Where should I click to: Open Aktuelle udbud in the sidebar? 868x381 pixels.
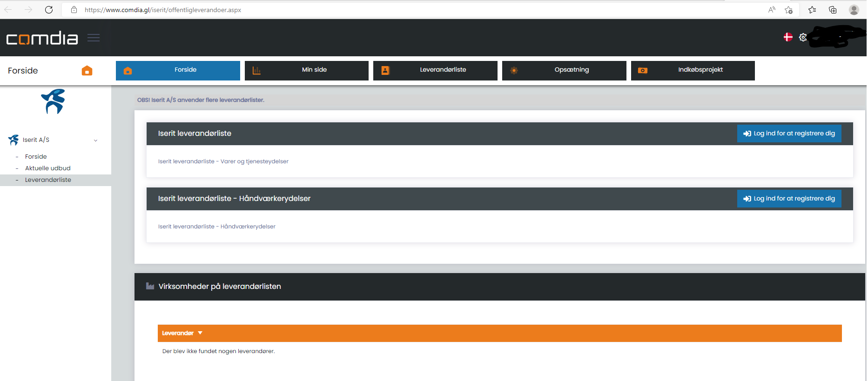coord(48,168)
